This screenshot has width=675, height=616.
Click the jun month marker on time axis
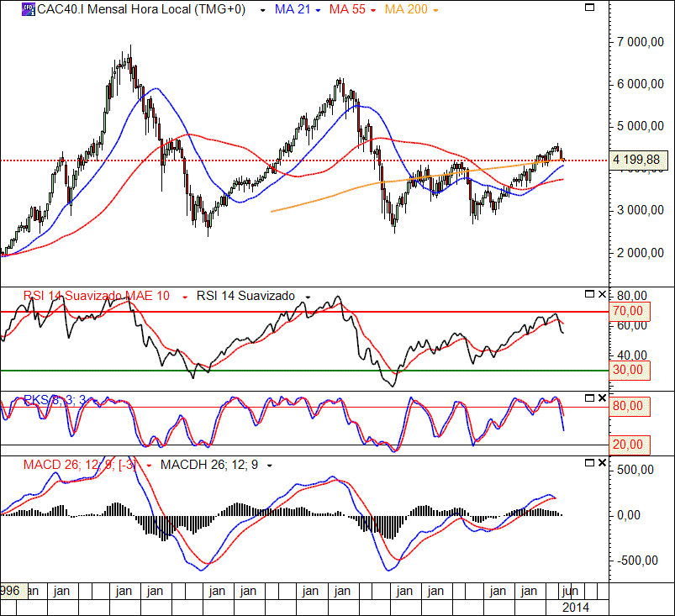[570, 591]
